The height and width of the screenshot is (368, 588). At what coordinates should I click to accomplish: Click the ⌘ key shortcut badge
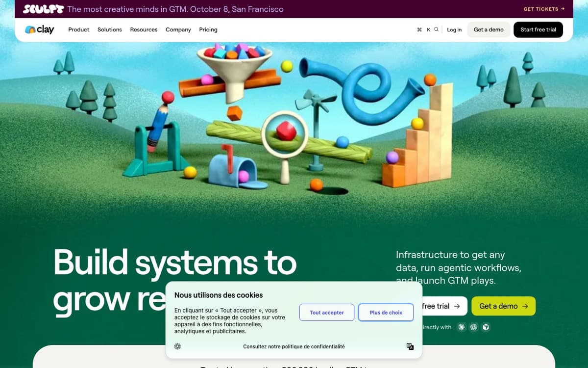419,29
